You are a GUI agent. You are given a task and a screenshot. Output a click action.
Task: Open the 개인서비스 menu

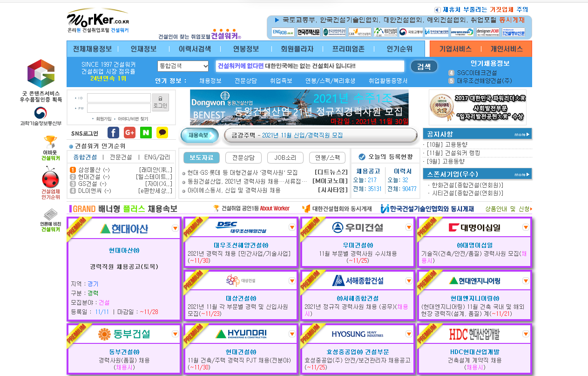[507, 49]
